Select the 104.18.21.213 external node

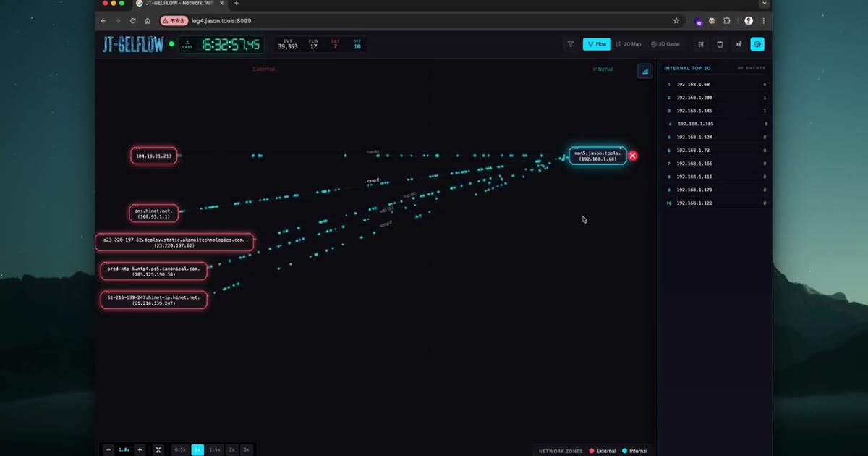coord(154,156)
